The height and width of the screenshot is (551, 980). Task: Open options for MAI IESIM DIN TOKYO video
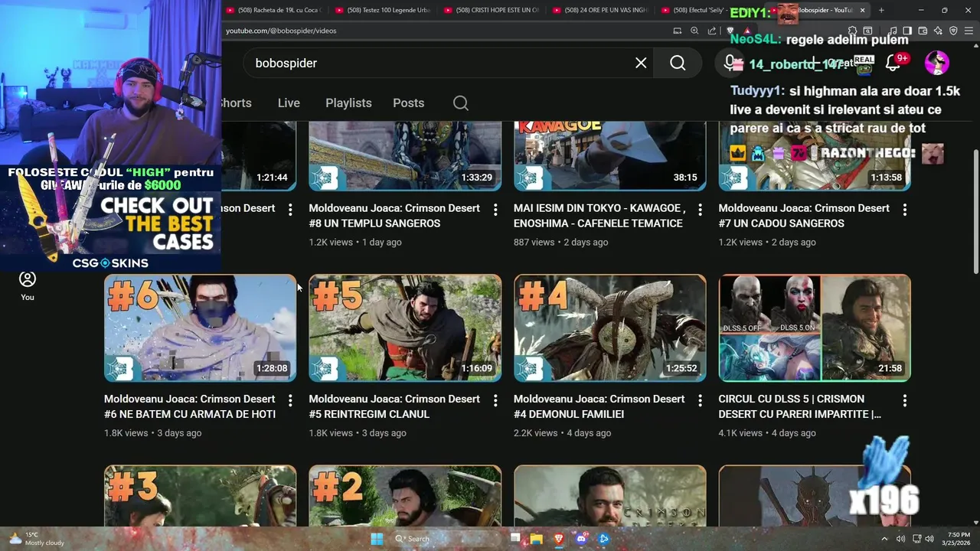pyautogui.click(x=700, y=209)
